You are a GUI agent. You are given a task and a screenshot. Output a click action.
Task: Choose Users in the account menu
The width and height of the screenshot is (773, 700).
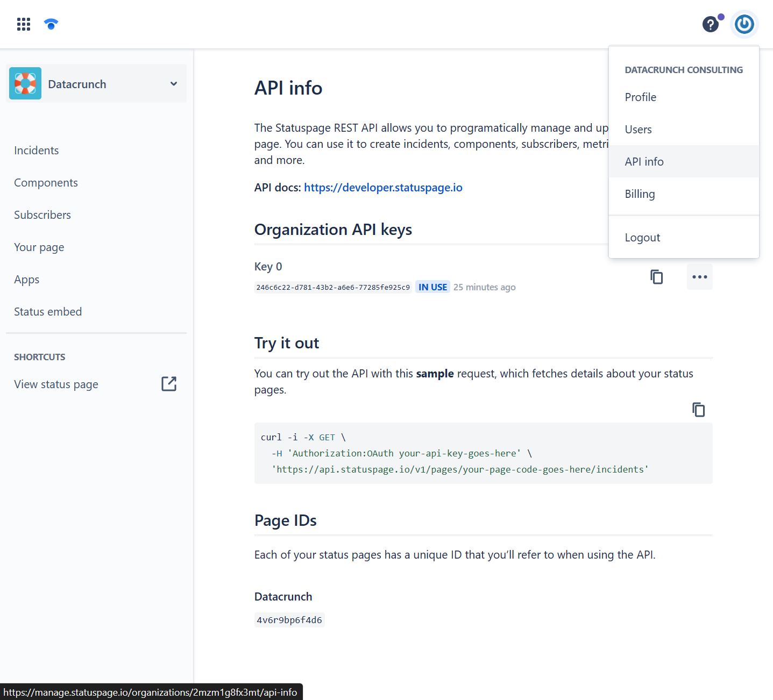coord(638,130)
